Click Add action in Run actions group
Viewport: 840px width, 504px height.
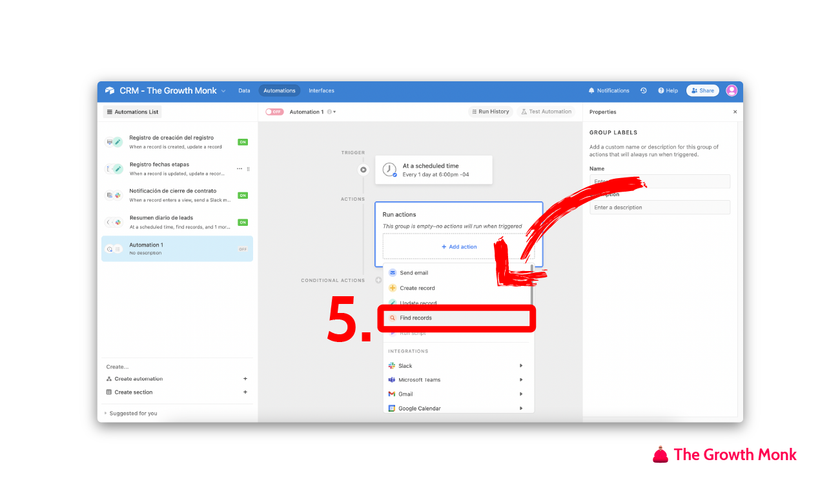coord(459,247)
